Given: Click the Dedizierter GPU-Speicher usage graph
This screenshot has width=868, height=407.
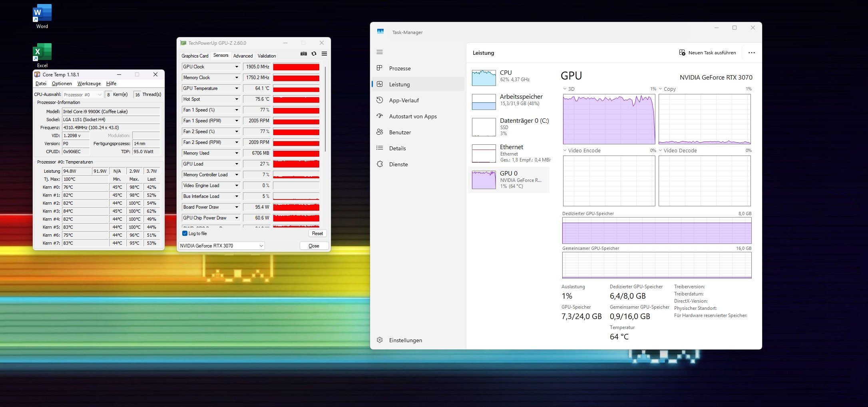Looking at the screenshot, I should (657, 231).
